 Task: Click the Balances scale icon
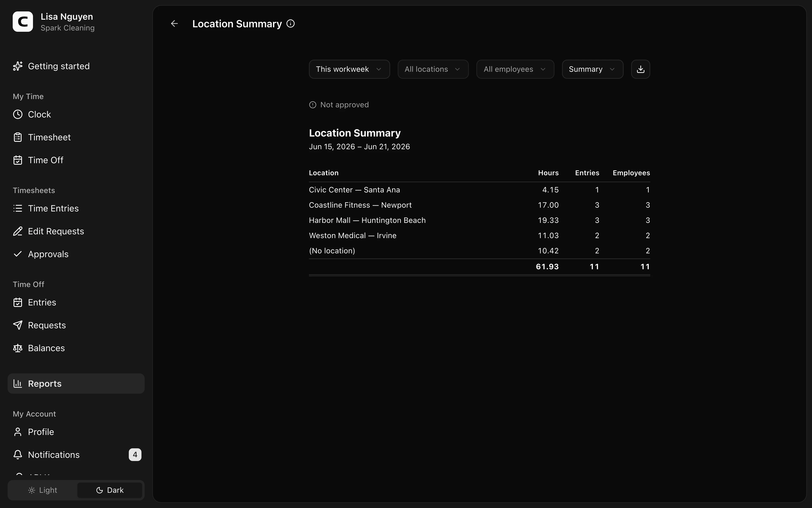(x=18, y=348)
